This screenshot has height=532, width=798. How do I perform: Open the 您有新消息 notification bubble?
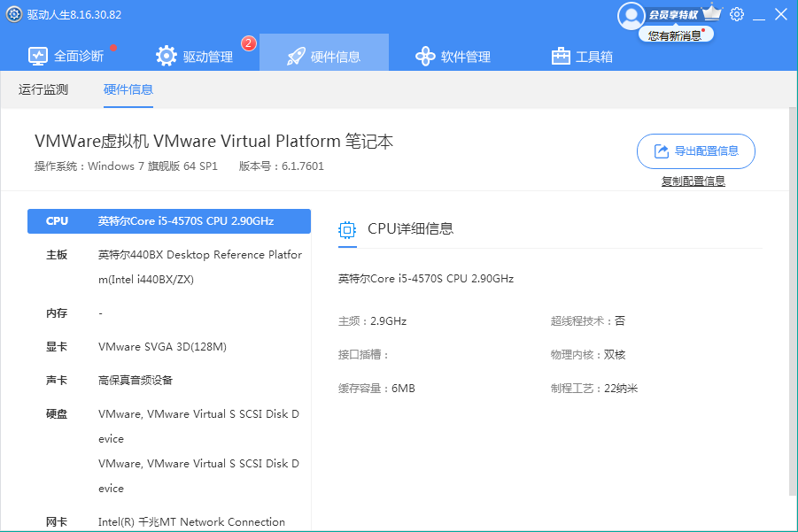675,35
